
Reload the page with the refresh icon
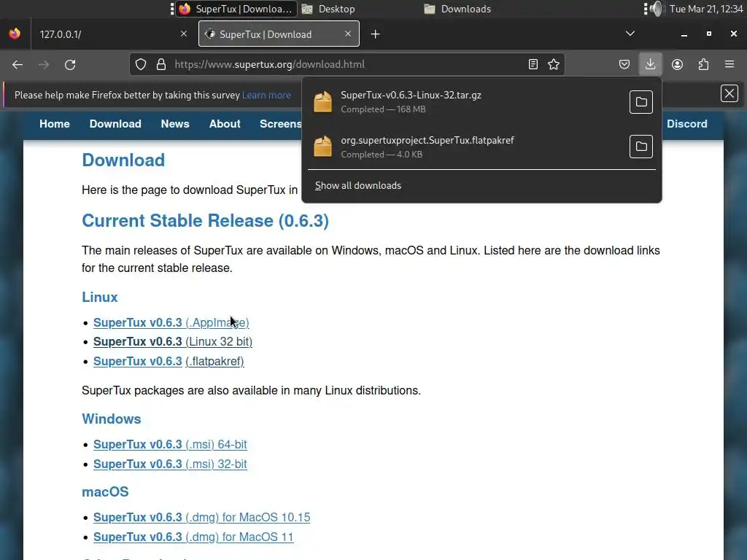point(70,64)
